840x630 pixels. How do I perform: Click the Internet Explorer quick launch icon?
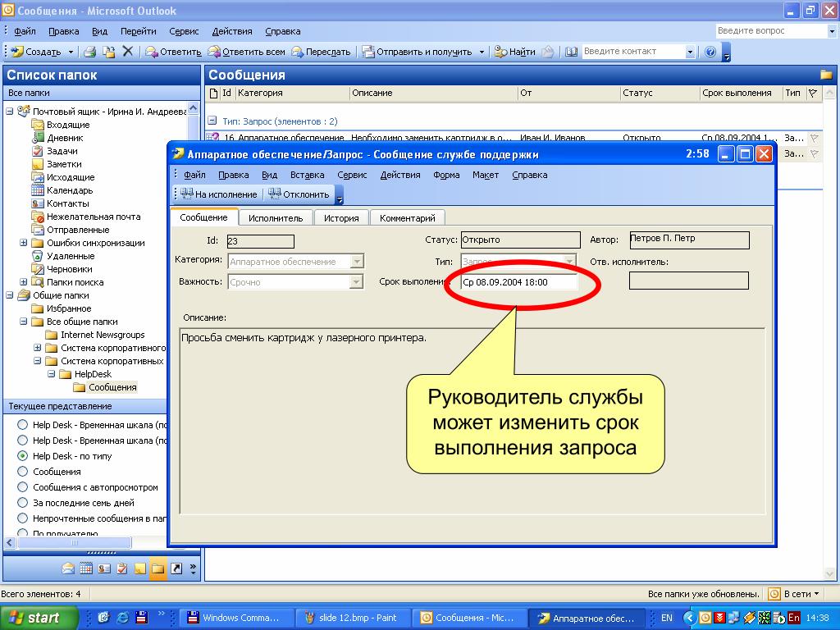123,618
